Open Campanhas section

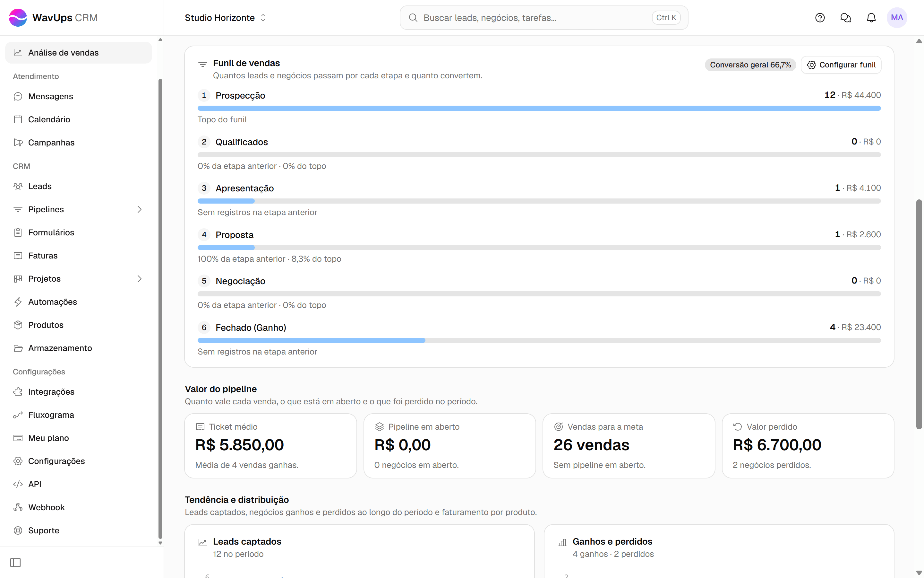(x=78, y=143)
